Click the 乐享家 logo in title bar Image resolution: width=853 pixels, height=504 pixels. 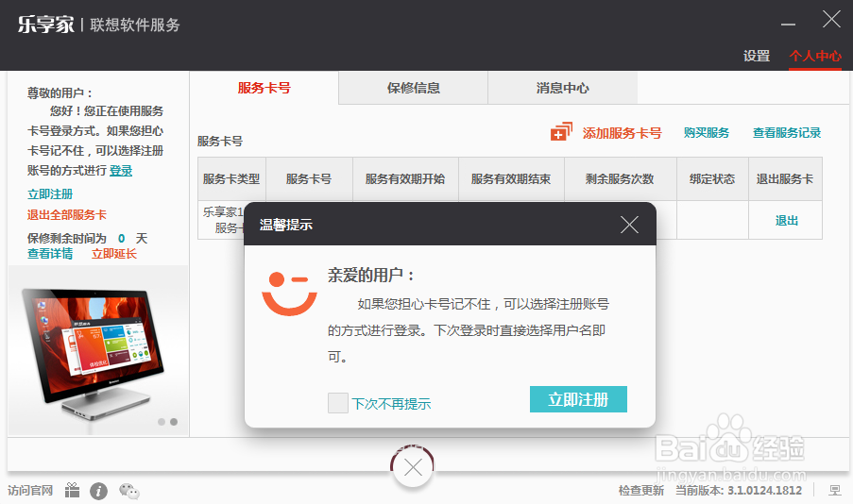45,25
